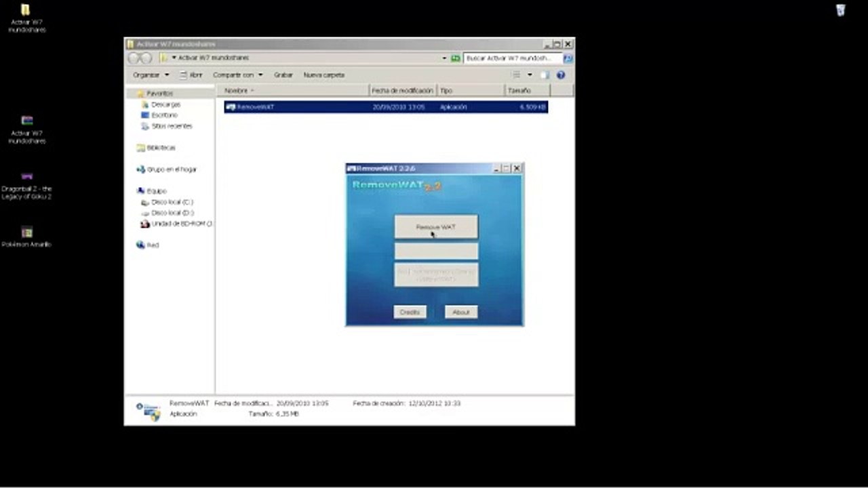Click Nueva carpeta in the Explorer toolbar

coord(324,75)
